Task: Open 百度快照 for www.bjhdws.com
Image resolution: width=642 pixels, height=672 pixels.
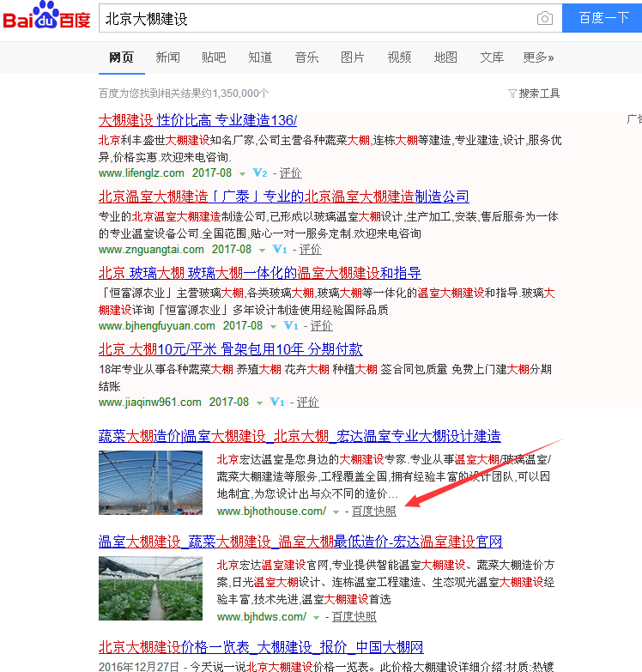Action: pyautogui.click(x=354, y=617)
